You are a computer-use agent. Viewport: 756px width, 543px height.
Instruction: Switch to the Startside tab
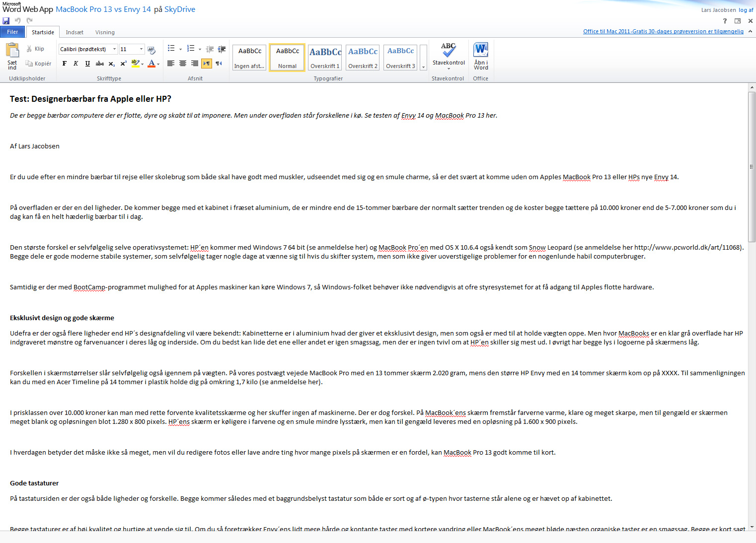43,32
